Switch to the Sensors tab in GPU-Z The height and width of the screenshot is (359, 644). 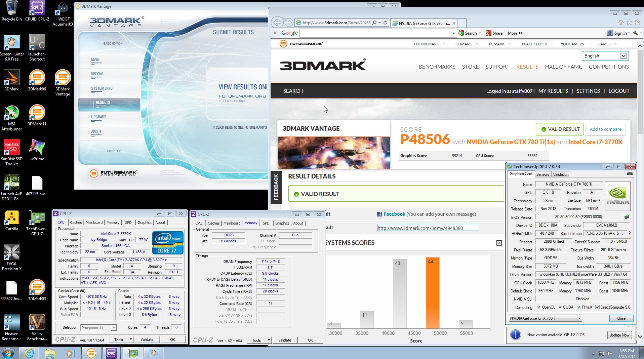[542, 174]
